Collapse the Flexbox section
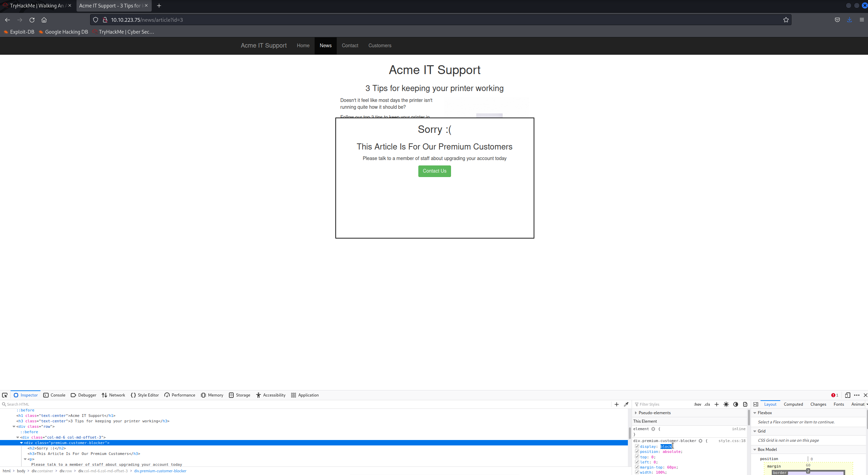Image resolution: width=868 pixels, height=475 pixels. pos(755,413)
